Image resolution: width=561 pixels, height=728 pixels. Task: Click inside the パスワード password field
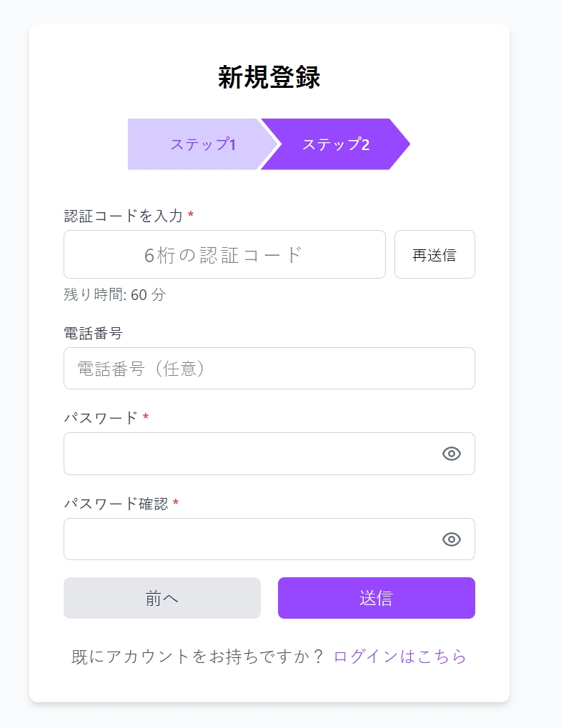coord(250,454)
